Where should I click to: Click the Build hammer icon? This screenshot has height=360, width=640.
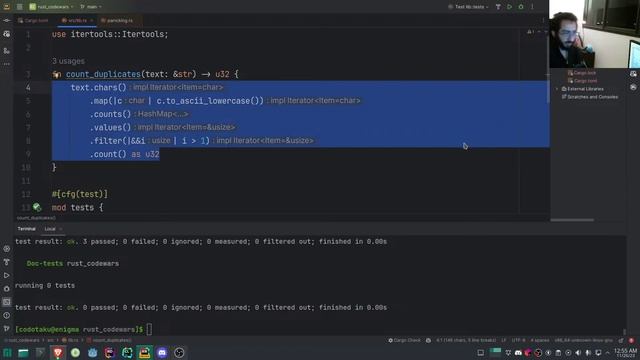[x=498, y=7]
